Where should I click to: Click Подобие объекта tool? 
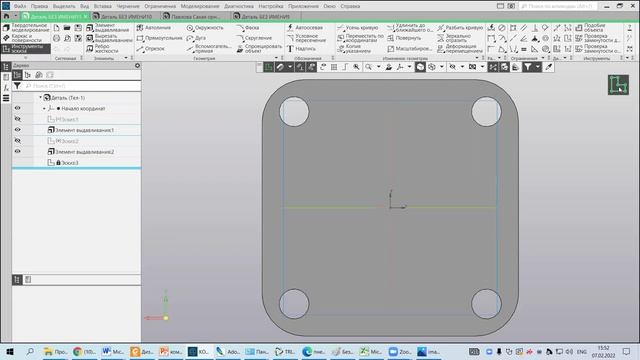[x=590, y=27]
